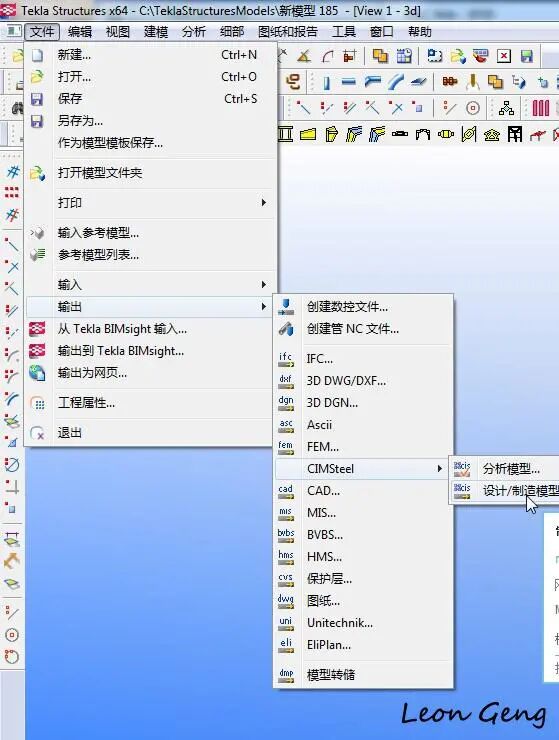The image size is (559, 740).
Task: Click the create NC files icon
Action: pyautogui.click(x=286, y=307)
